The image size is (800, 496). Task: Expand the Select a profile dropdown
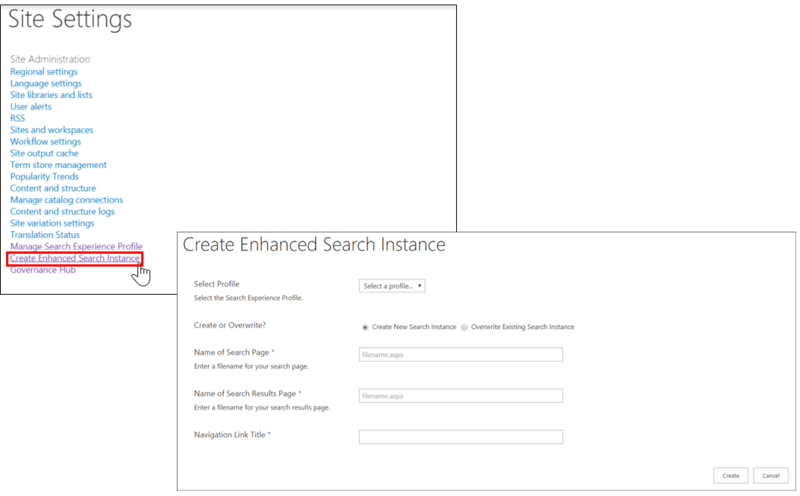pos(392,286)
